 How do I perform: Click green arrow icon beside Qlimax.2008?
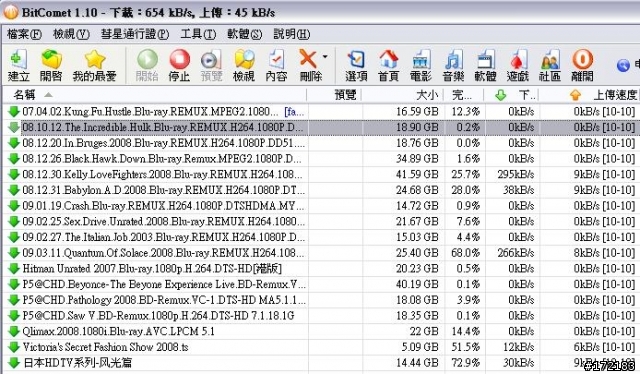tap(14, 331)
